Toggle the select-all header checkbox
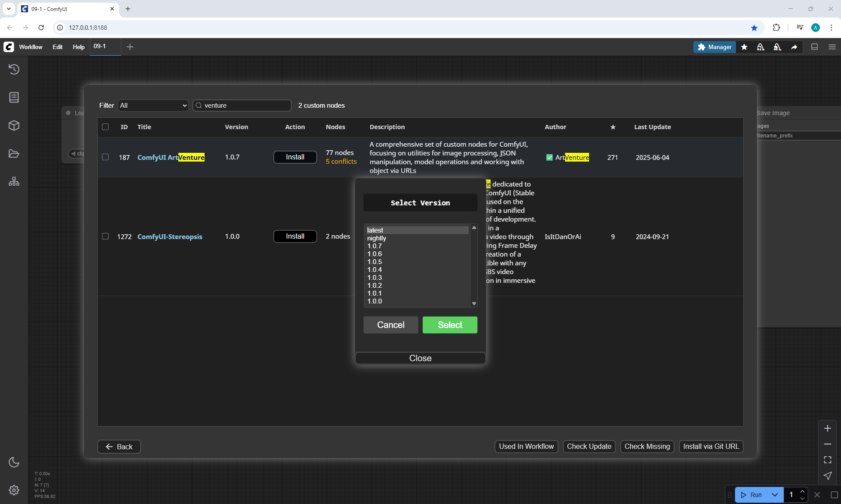Screen dimensions: 841x504 tap(105, 127)
